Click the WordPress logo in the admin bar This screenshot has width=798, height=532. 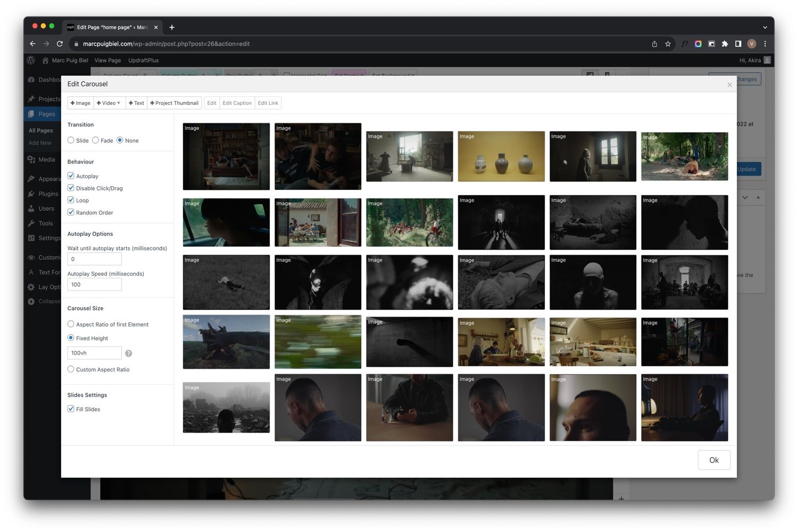click(31, 60)
